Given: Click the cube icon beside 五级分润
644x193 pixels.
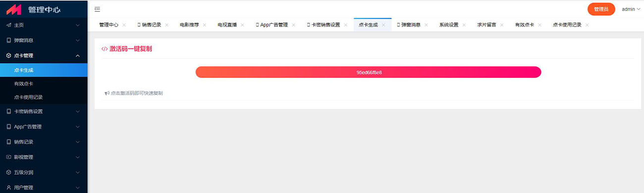Looking at the screenshot, I should (8, 172).
